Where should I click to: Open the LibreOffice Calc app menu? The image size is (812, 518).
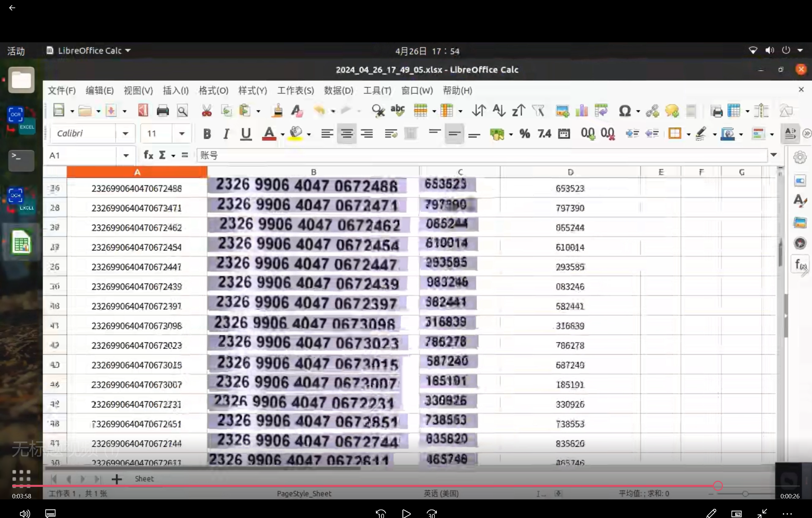coord(89,51)
